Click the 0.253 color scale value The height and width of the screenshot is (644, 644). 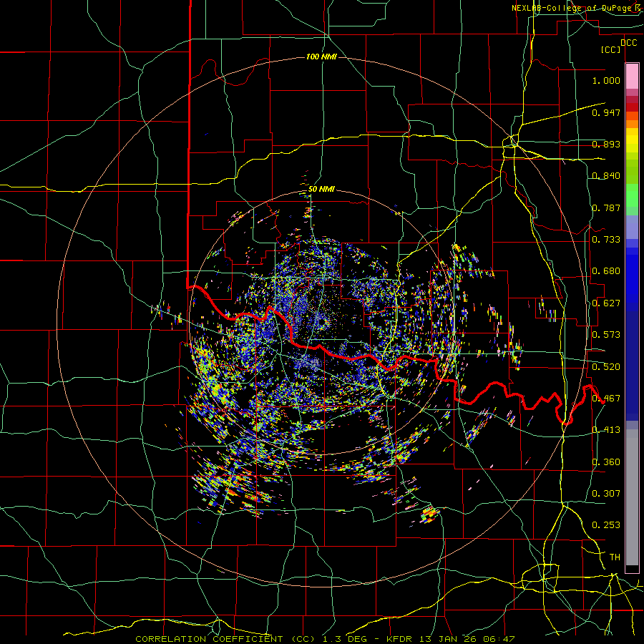tap(606, 525)
